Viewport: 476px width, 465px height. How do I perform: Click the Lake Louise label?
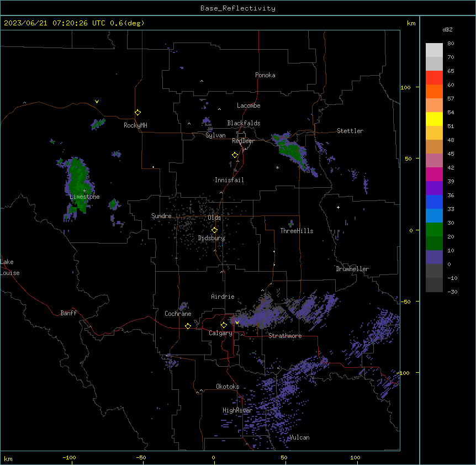(10, 267)
